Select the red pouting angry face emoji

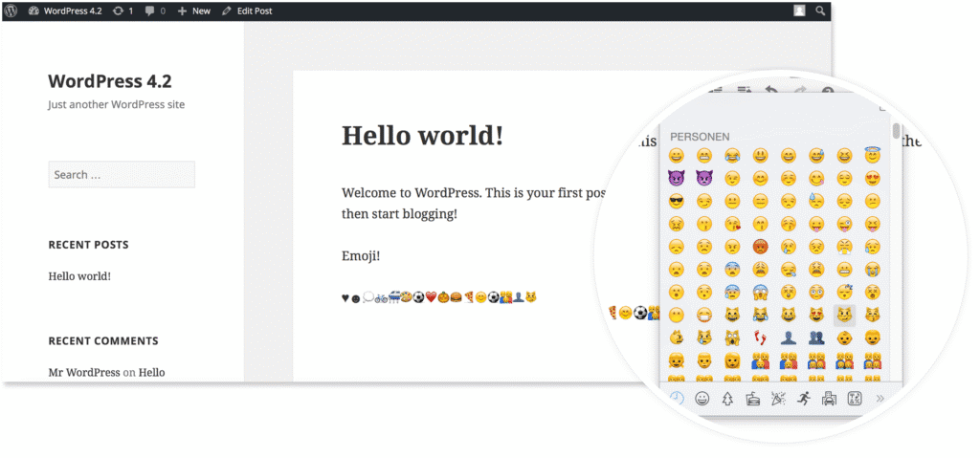[760, 246]
